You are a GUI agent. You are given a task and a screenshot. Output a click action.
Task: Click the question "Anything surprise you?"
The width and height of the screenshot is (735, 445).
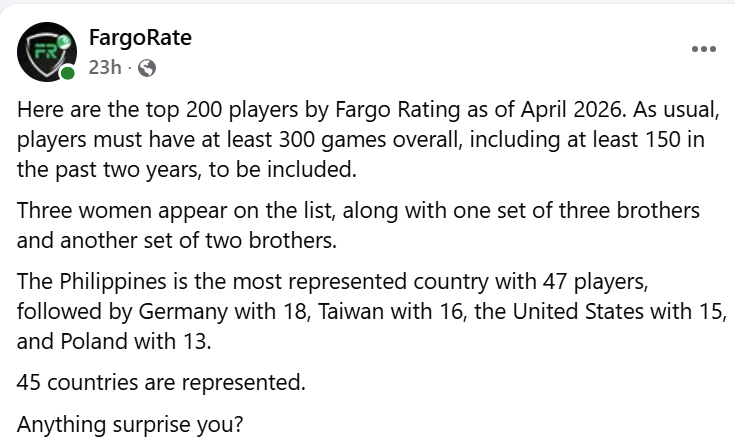(x=130, y=423)
